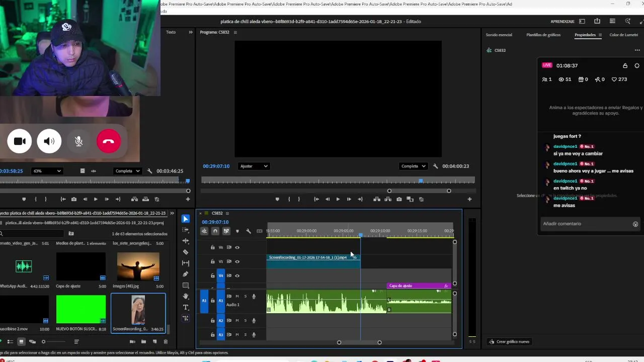Toggle V4 track output eye
The width and height of the screenshot is (644, 362).
click(237, 276)
